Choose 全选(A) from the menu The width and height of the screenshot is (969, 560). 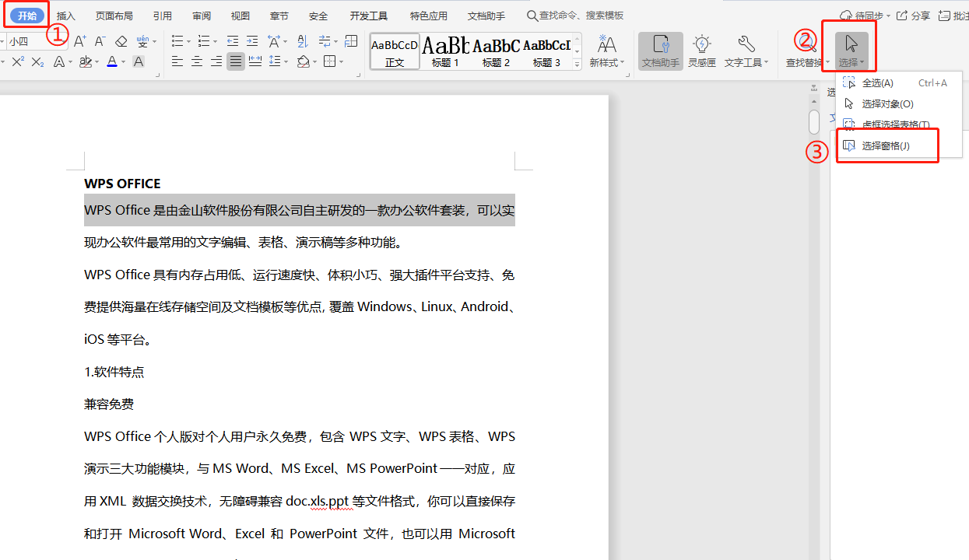tap(901, 83)
